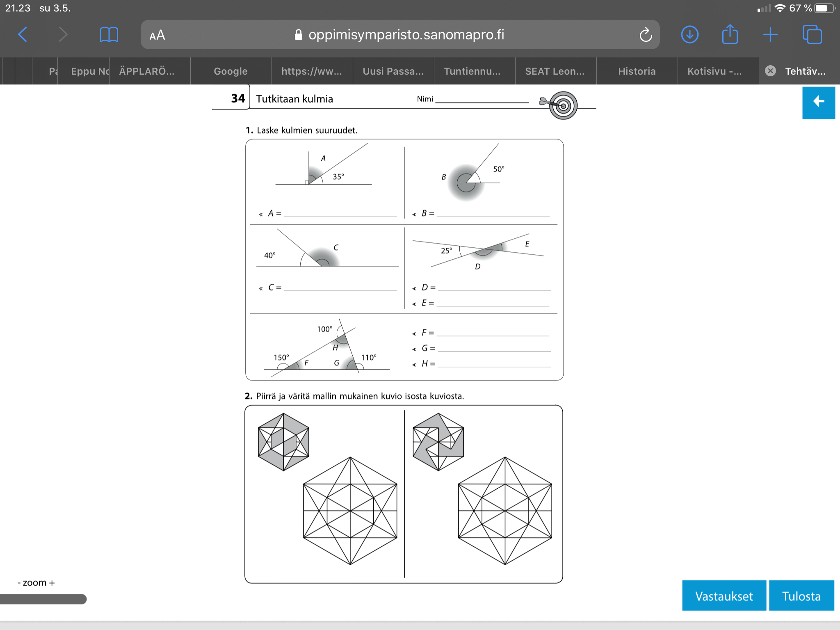Switch to the SEAT Leon tab

coord(555,71)
